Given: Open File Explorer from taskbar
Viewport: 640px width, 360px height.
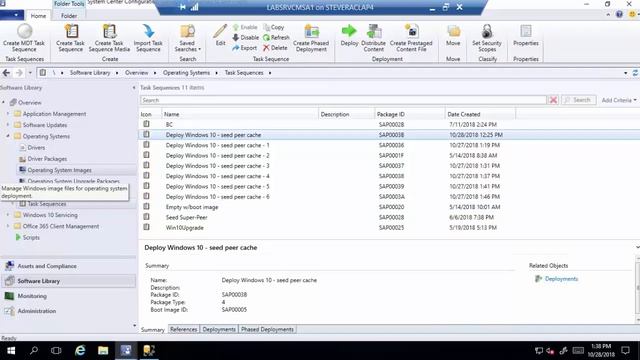Looking at the screenshot, I should pos(103,350).
